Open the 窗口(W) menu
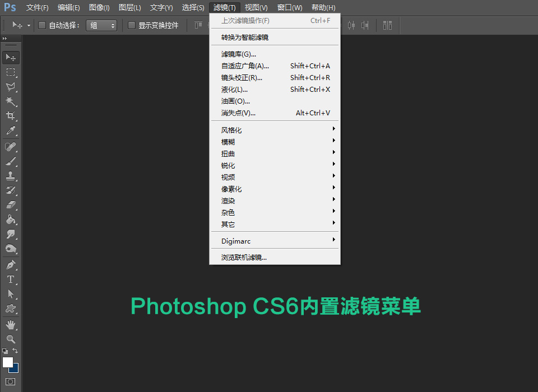 289,7
